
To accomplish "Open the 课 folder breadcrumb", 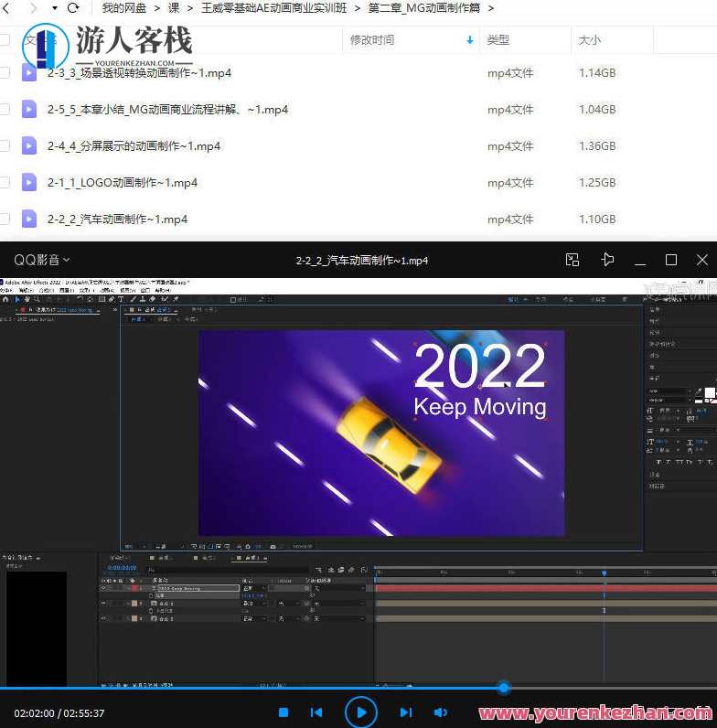I will click(174, 8).
